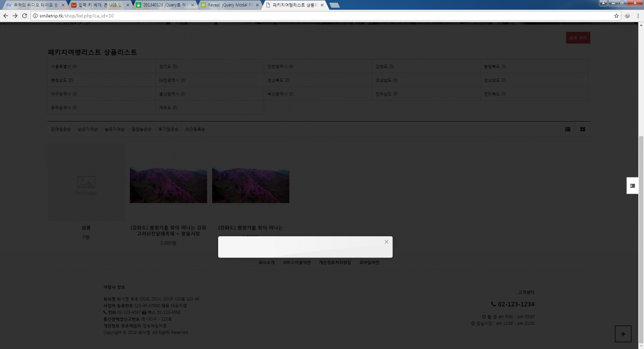Close the 추억의 비디오 테이프 tab
Viewport: 644px width, 349px height.
63,5
